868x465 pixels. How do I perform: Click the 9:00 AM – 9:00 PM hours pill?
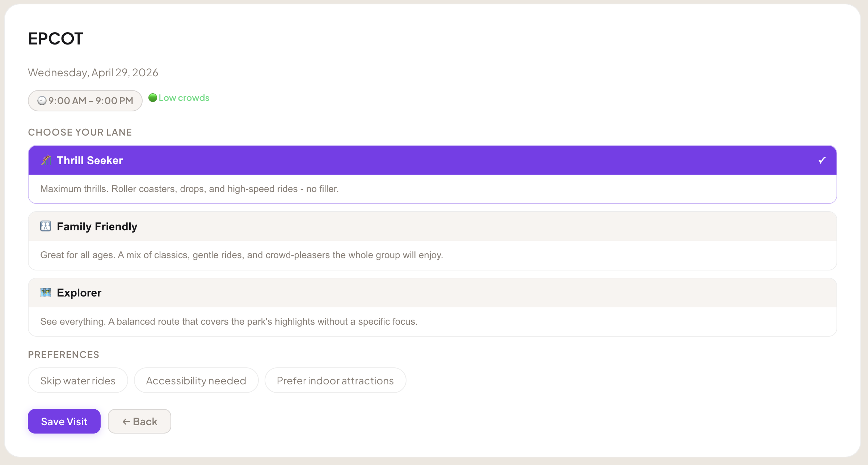pyautogui.click(x=85, y=101)
